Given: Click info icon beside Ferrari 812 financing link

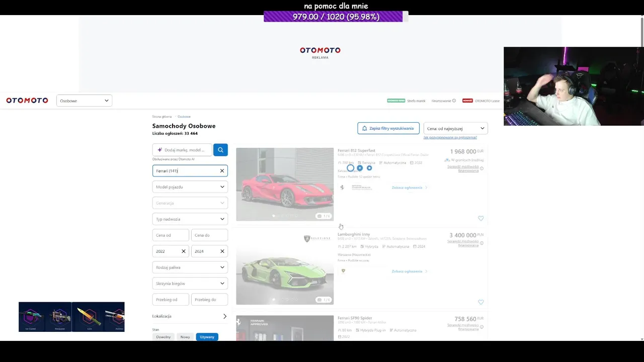Looking at the screenshot, I should pos(481,168).
